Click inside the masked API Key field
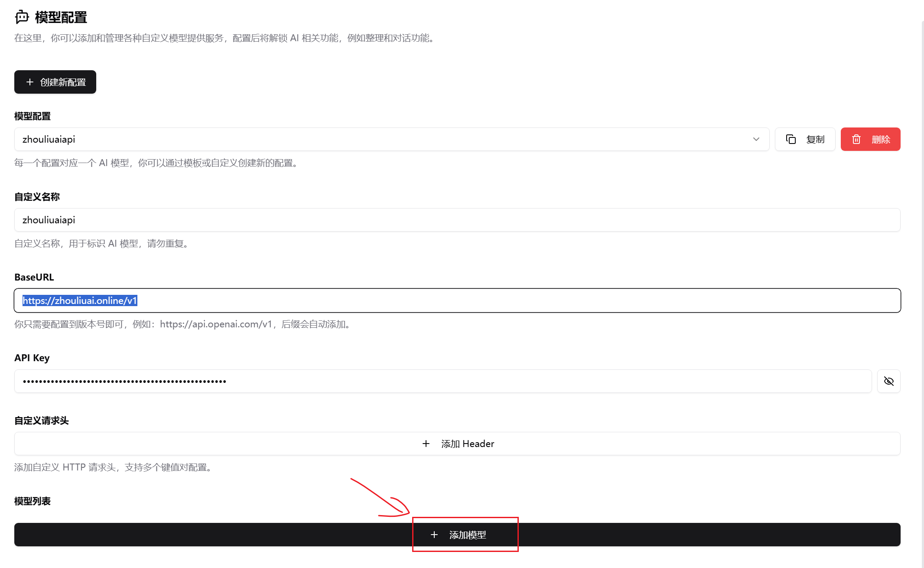 (442, 381)
